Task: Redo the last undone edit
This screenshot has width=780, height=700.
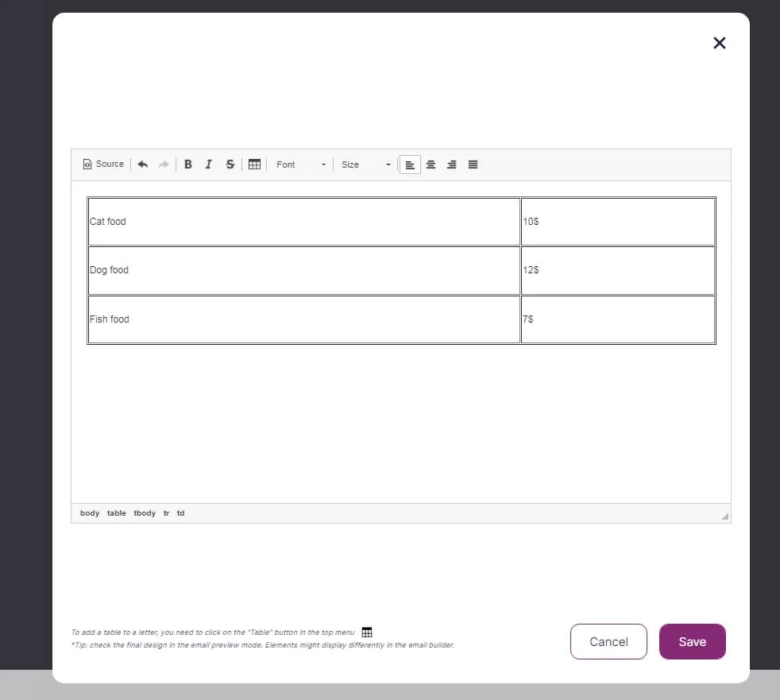Action: tap(164, 164)
